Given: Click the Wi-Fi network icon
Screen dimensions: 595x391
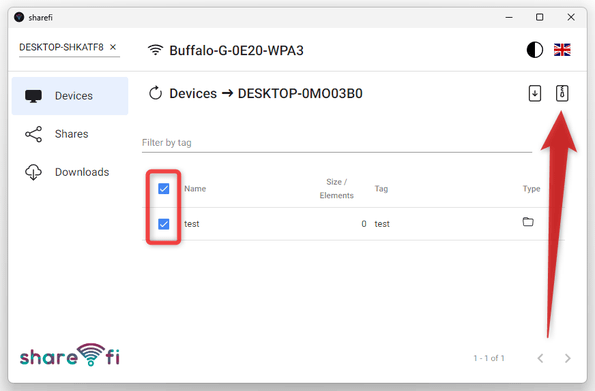Looking at the screenshot, I should [x=155, y=50].
